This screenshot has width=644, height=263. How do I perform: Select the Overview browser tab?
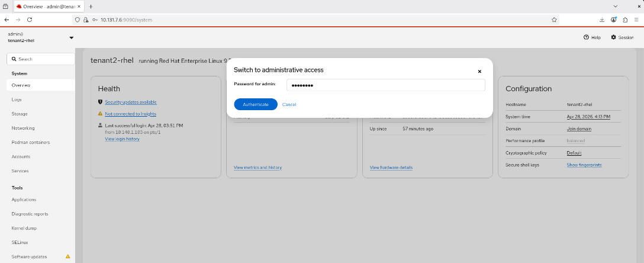[49, 7]
